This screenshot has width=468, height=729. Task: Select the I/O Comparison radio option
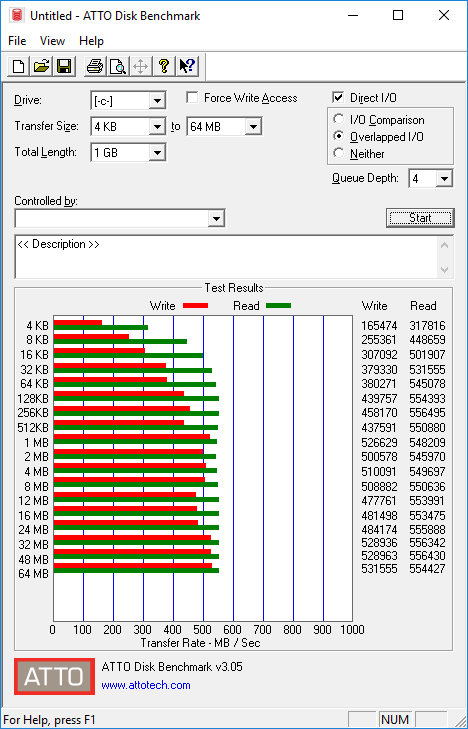(x=339, y=119)
